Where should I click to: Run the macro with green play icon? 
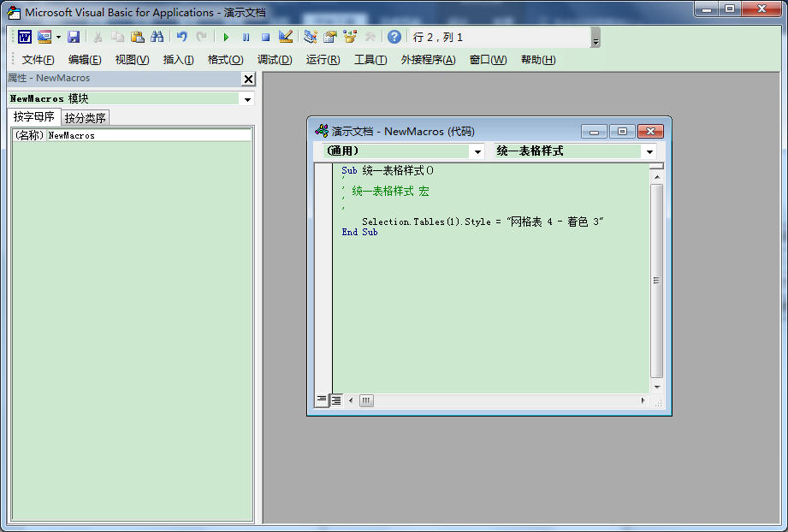pos(226,37)
